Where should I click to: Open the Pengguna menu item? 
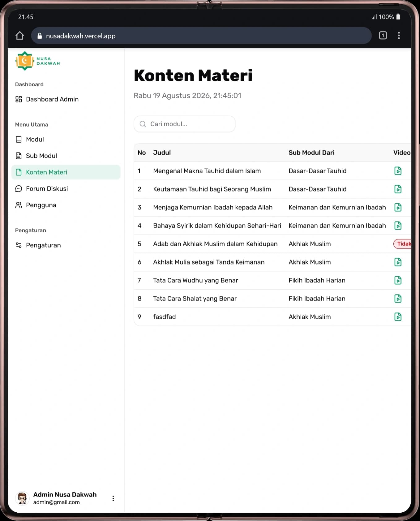pos(66,205)
